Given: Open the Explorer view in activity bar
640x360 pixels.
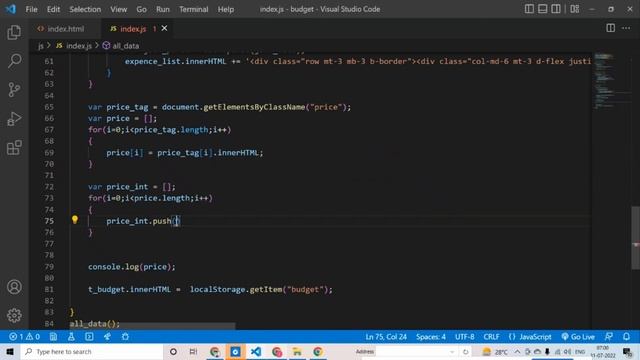Looking at the screenshot, I should 14,32.
